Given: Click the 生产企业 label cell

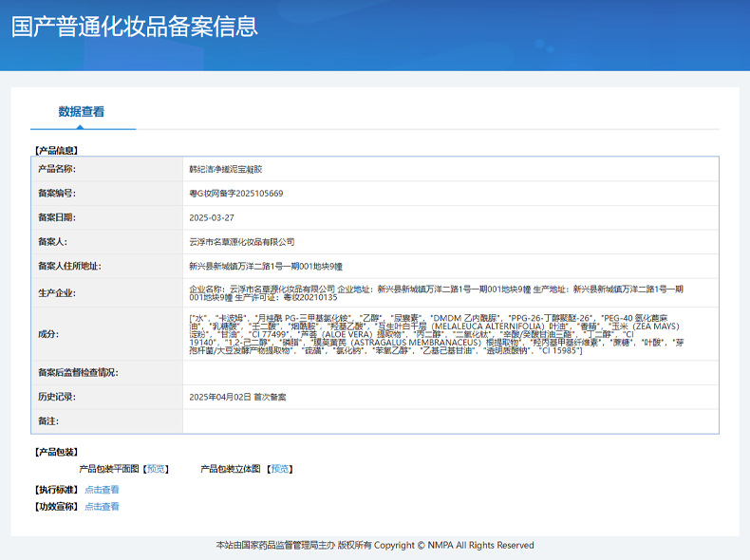Looking at the screenshot, I should tap(106, 292).
